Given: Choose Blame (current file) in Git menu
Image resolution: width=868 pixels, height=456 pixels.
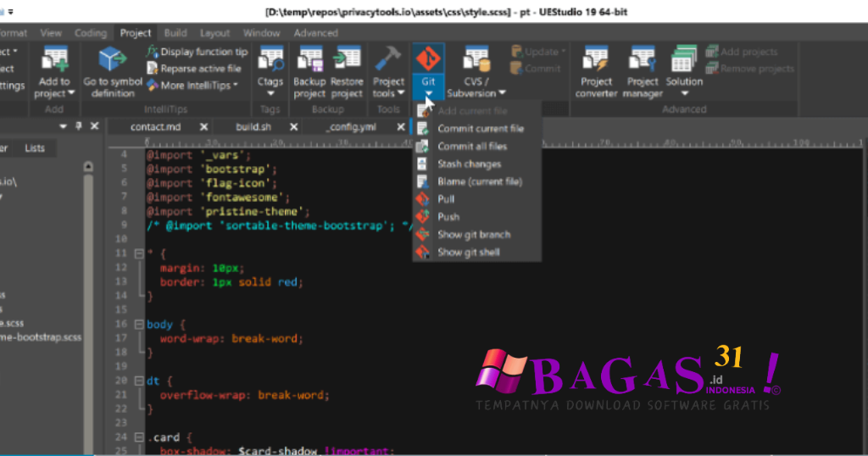Looking at the screenshot, I should [480, 181].
